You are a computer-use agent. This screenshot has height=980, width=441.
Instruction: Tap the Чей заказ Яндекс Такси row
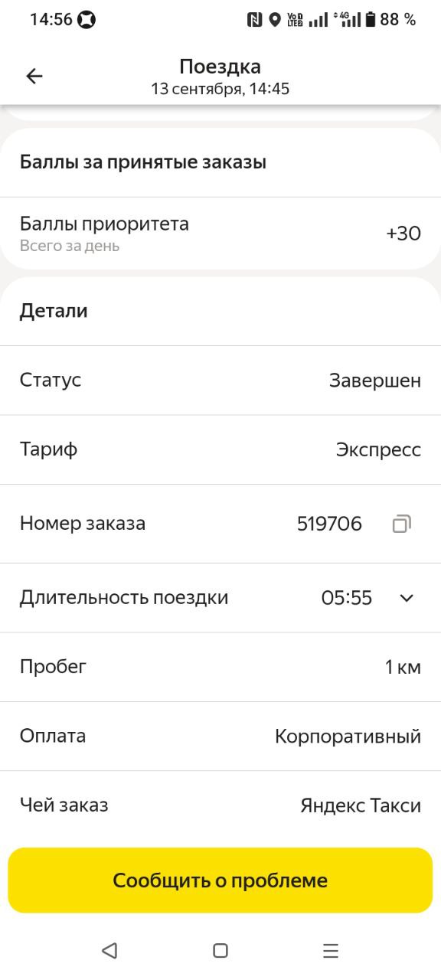click(220, 805)
